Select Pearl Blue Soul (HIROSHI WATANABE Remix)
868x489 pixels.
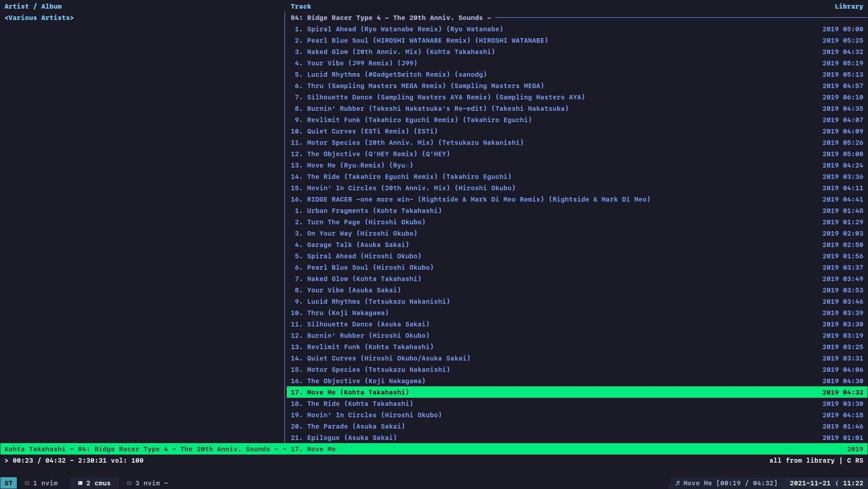click(x=577, y=40)
